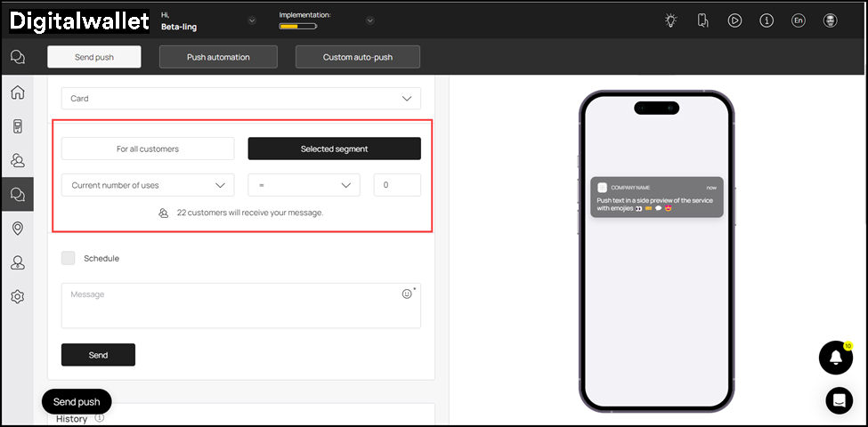Image resolution: width=868 pixels, height=427 pixels.
Task: Open the emoji picker in Message field
Action: point(407,294)
